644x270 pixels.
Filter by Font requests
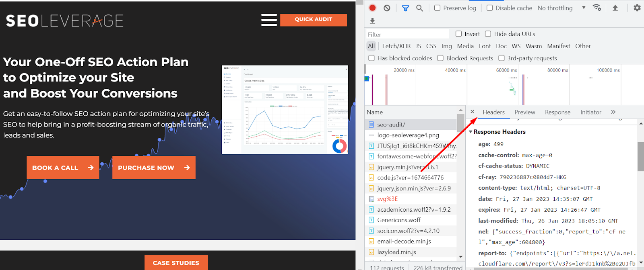coord(485,46)
